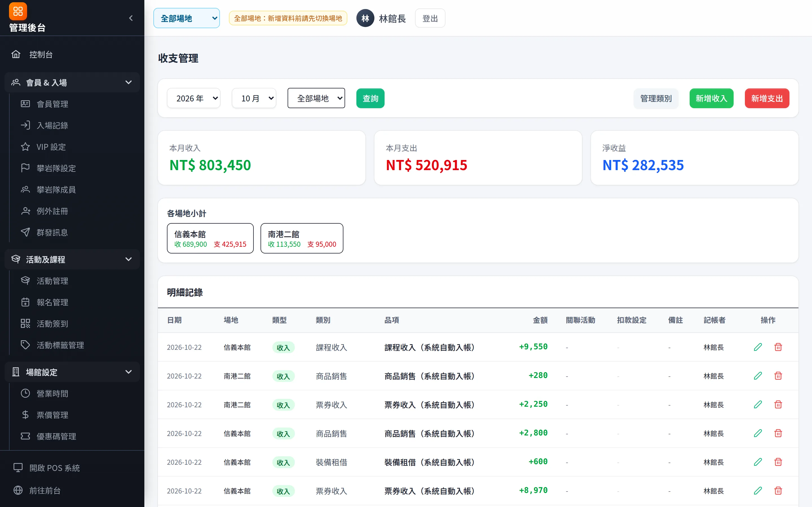Click the trash icon on the +600 裝備租借 row
Viewport: 812px width, 507px height.
coord(778,462)
